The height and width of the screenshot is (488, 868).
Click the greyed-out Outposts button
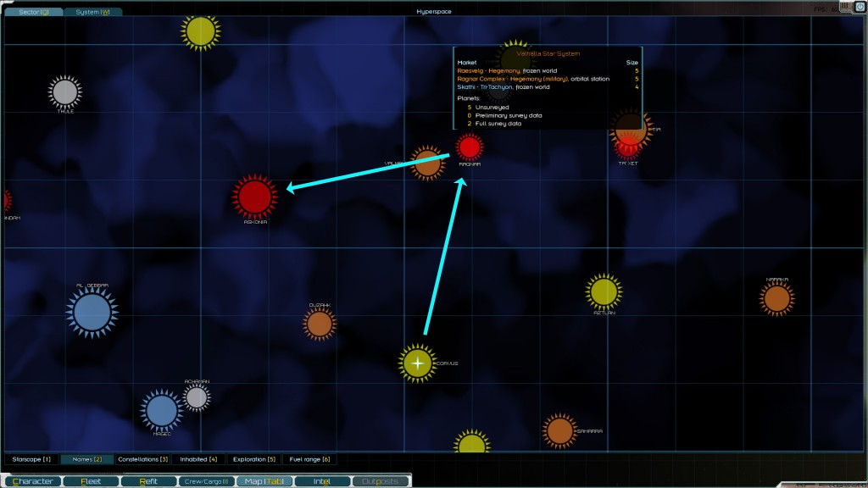[x=380, y=481]
